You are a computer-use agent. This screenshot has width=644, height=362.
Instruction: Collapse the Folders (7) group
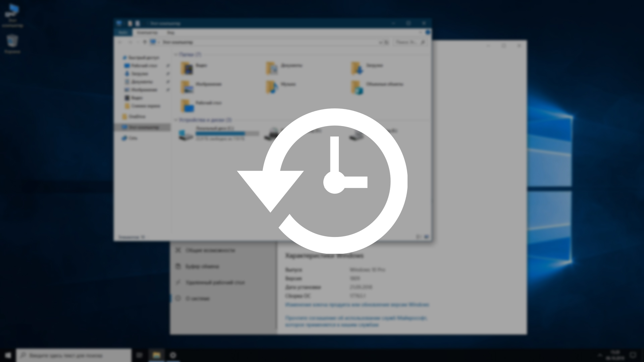coord(176,54)
